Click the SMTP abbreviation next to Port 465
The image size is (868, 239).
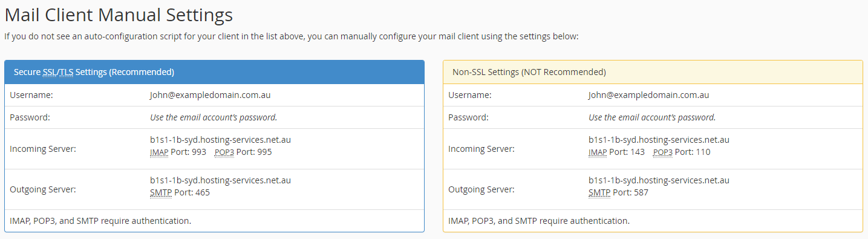click(161, 193)
